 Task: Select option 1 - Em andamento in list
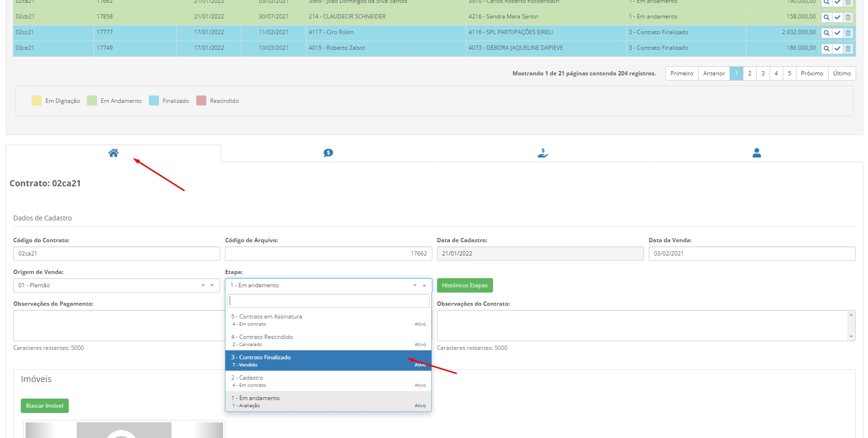[x=328, y=401]
